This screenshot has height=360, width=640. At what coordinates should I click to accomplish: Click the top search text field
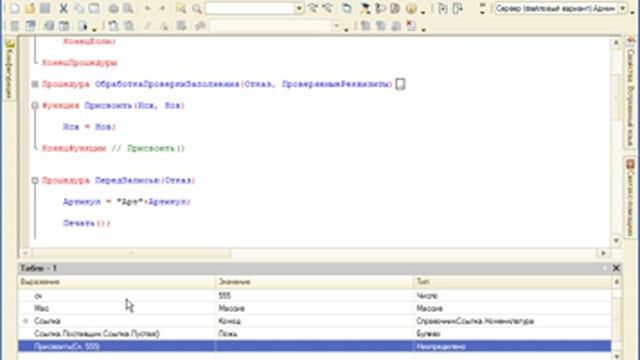pos(250,8)
